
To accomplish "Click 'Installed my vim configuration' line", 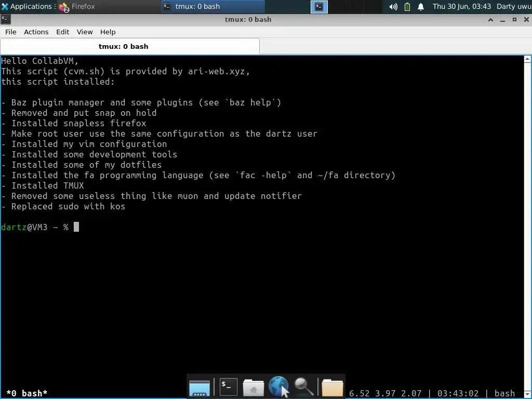I will click(84, 144).
